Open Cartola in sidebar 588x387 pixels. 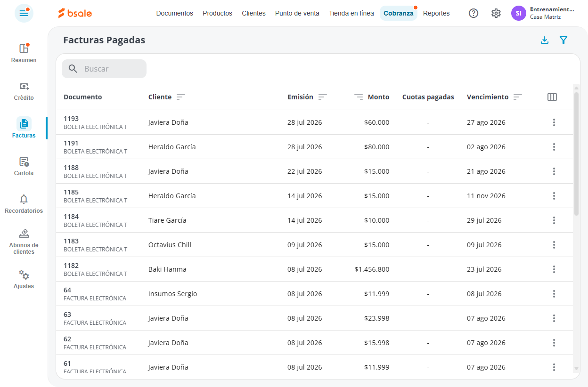[x=24, y=166]
